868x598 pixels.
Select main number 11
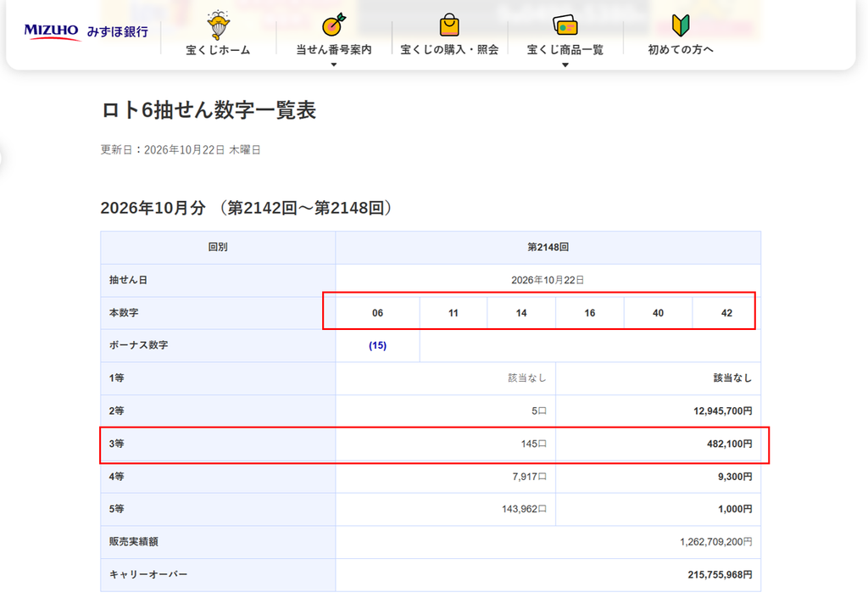pos(453,313)
